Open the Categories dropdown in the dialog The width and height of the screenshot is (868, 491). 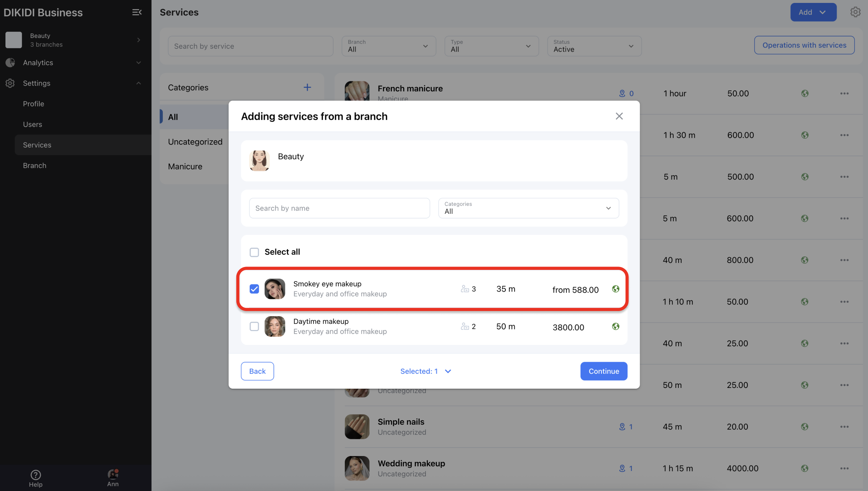tap(528, 208)
